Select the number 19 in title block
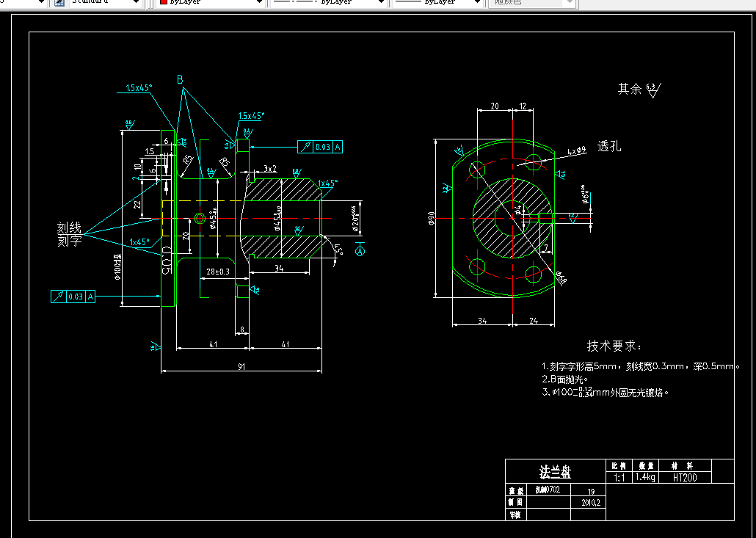This screenshot has width=756, height=538. [x=591, y=492]
